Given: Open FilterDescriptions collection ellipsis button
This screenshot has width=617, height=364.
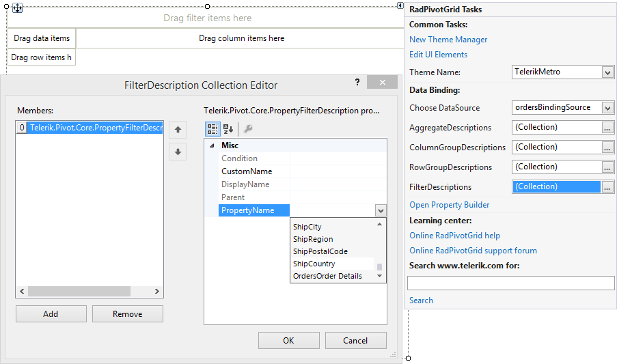Looking at the screenshot, I should [607, 187].
